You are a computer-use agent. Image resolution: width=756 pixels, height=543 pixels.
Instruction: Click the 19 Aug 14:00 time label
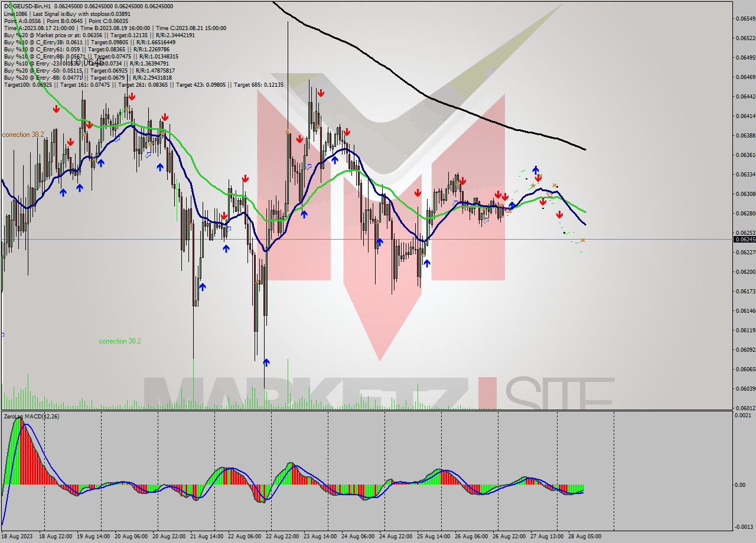(x=94, y=537)
